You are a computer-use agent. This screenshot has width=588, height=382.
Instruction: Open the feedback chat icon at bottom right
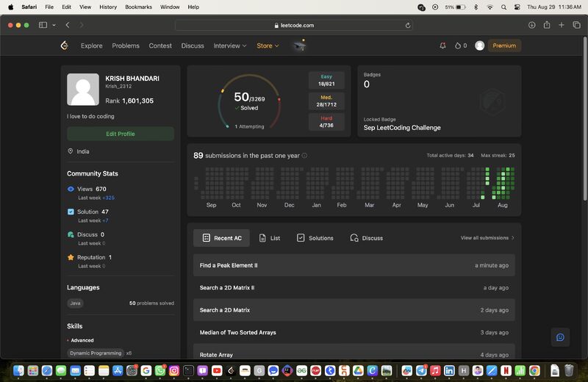560,337
